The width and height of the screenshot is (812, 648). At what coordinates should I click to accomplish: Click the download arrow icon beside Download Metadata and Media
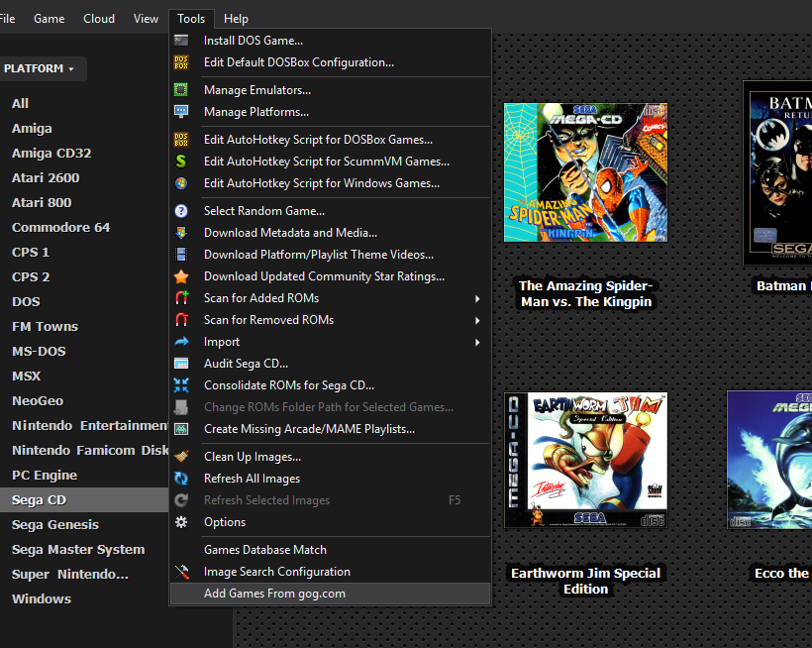[181, 233]
